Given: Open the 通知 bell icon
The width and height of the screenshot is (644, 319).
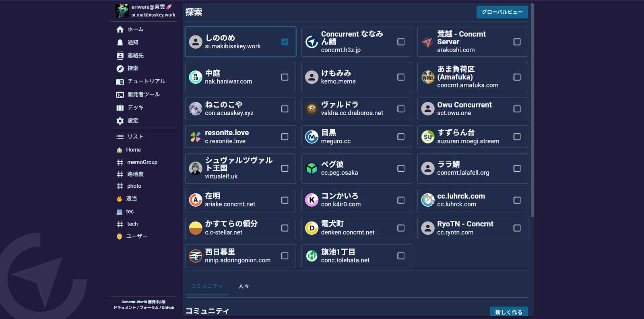Looking at the screenshot, I should (x=120, y=42).
